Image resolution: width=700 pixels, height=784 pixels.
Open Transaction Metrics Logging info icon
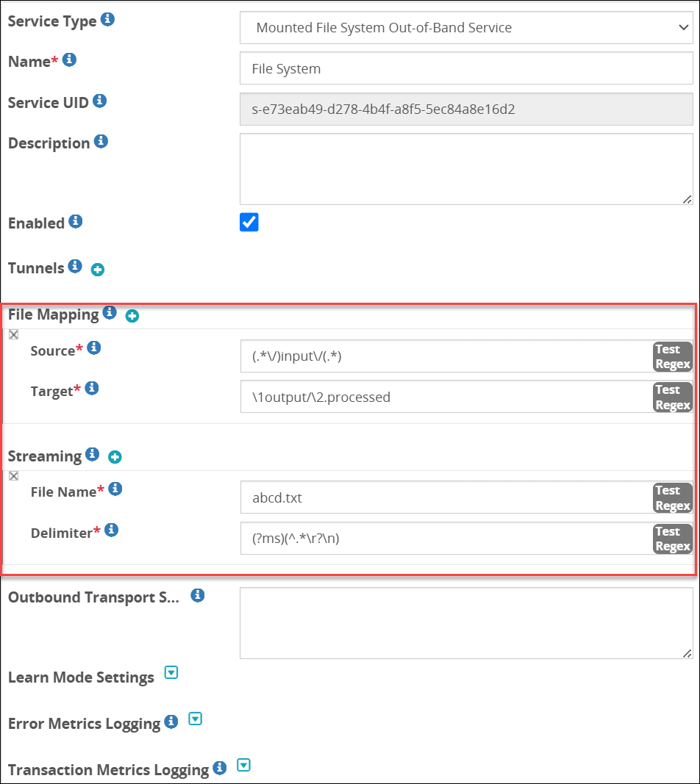pos(220,768)
